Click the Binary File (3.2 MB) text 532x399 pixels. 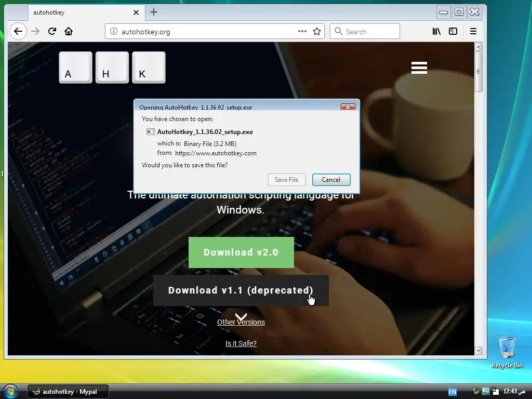click(x=210, y=143)
